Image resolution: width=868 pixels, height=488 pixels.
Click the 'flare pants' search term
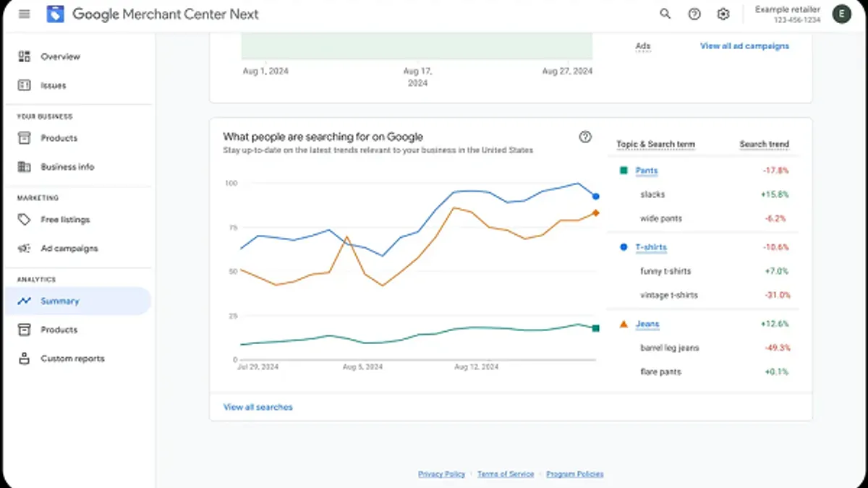660,372
